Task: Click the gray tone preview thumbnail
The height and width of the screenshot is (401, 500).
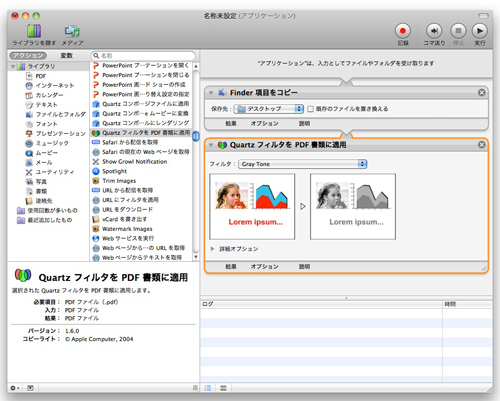Action: coord(353,206)
